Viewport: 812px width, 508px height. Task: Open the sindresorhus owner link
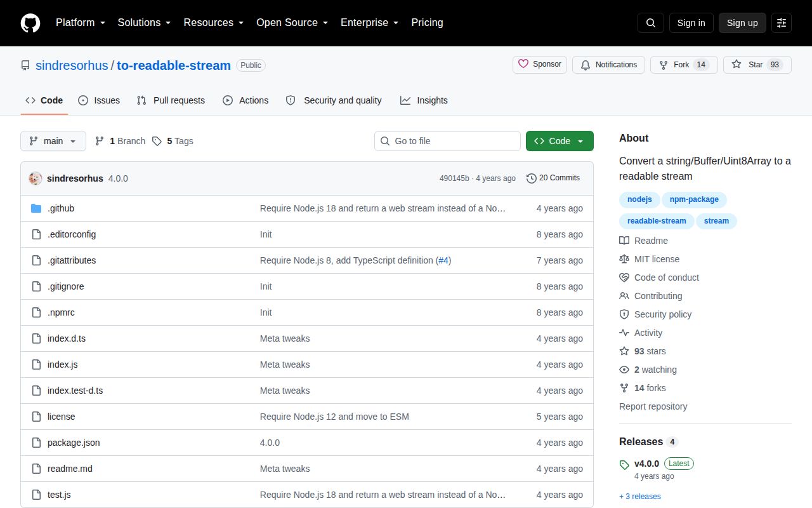click(x=72, y=65)
